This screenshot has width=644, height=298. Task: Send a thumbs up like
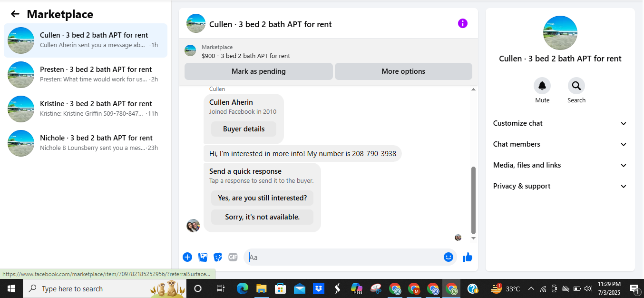coord(468,257)
